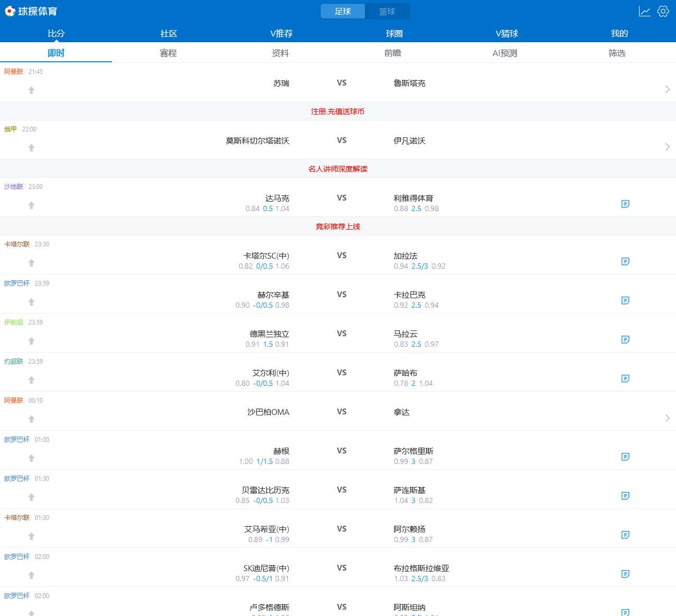Click the 球探体育 logo
The image size is (676, 616).
click(x=31, y=12)
